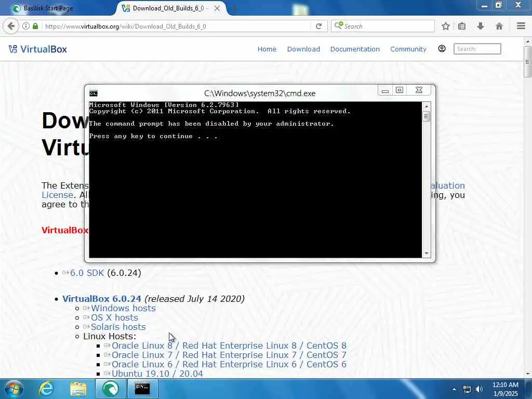Click the cmd.exe scrollbar thumb
532x399 pixels.
(x=427, y=116)
